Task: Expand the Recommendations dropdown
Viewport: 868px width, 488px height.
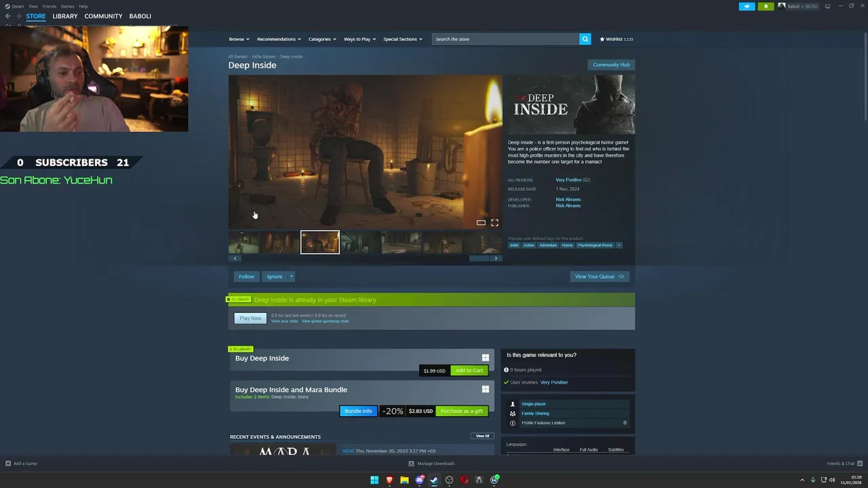Action: (x=279, y=39)
